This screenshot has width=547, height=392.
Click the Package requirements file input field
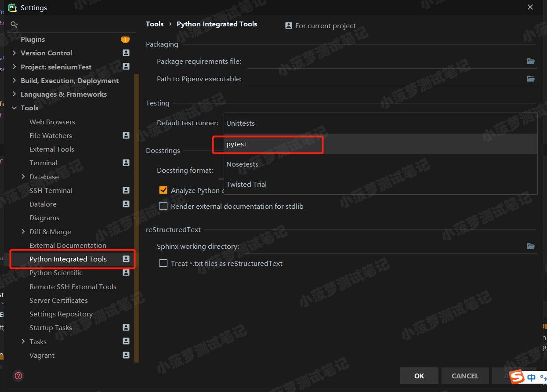(x=386, y=62)
